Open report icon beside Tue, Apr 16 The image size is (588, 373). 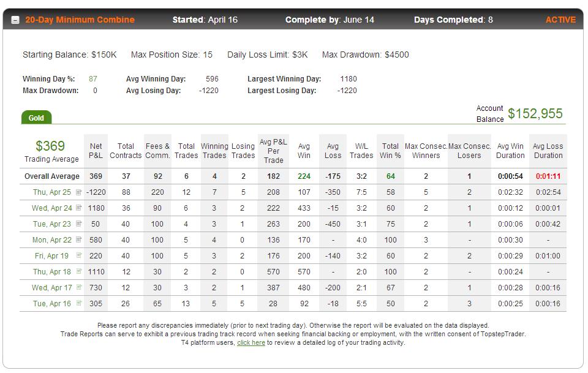[x=79, y=303]
